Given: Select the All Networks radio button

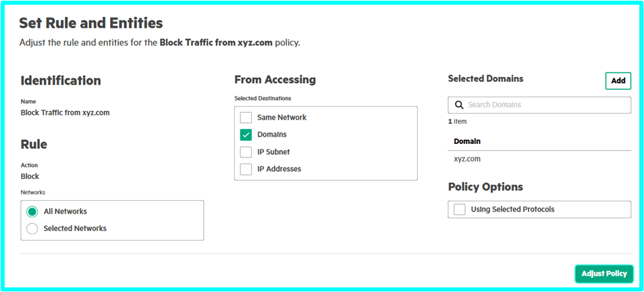Looking at the screenshot, I should [x=32, y=212].
